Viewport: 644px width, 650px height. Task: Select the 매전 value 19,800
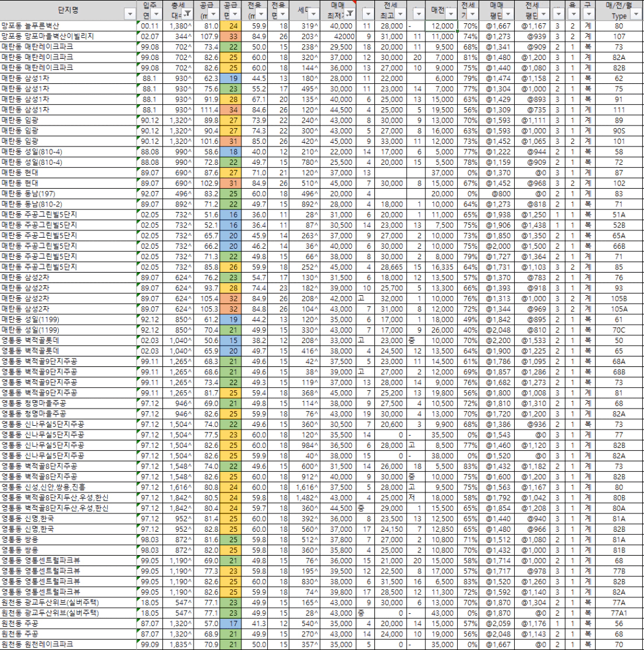[442, 393]
